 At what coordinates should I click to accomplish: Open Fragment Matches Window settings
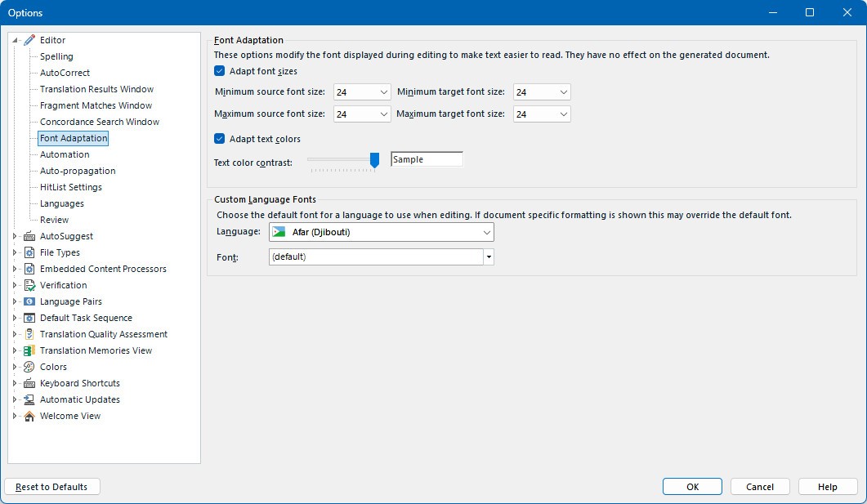(96, 105)
